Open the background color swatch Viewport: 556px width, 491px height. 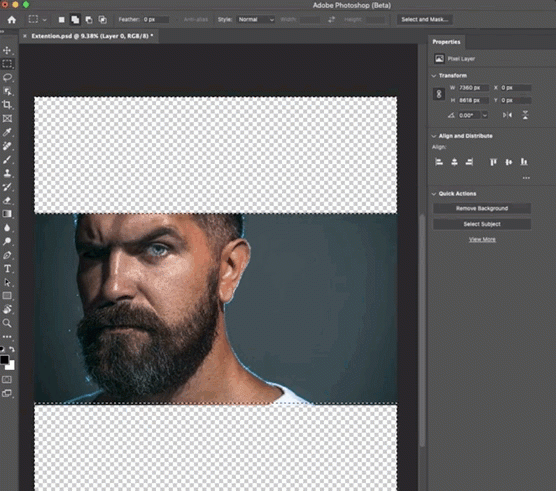[11, 366]
